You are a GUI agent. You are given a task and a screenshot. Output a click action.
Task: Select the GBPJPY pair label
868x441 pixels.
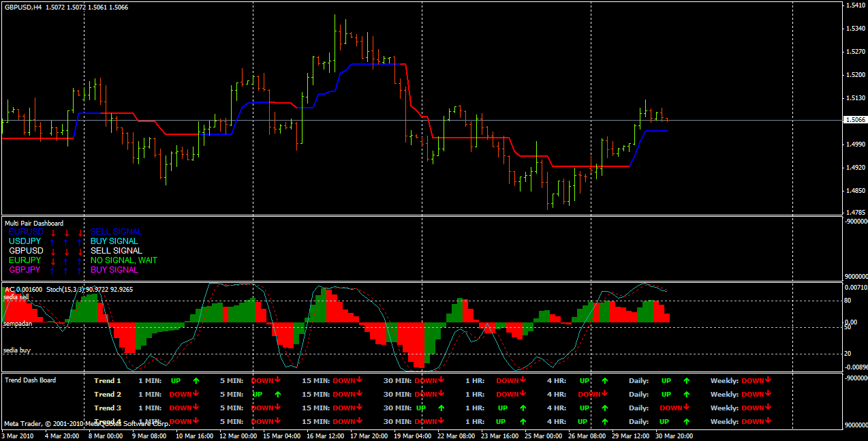25,270
